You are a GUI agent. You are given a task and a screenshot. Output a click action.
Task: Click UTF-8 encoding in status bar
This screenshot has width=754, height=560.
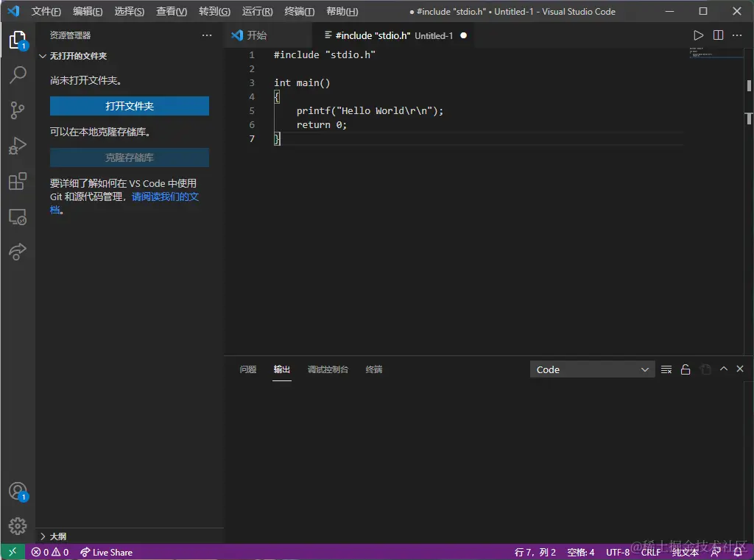(x=618, y=553)
